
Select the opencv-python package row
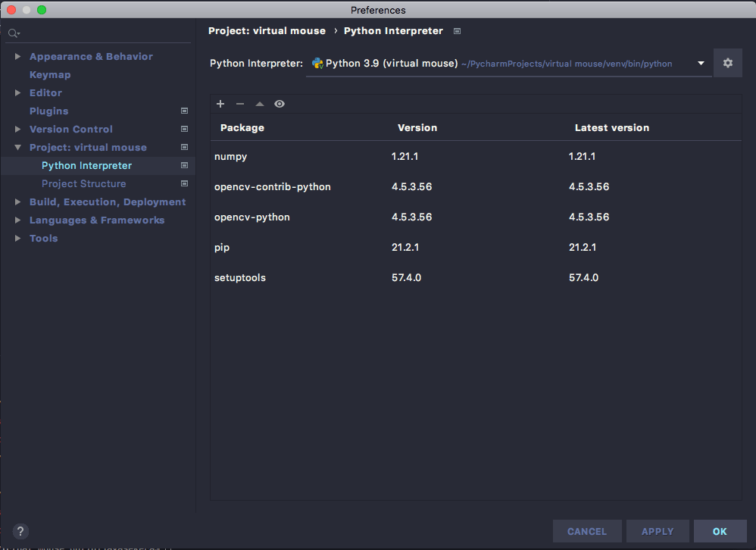click(476, 217)
